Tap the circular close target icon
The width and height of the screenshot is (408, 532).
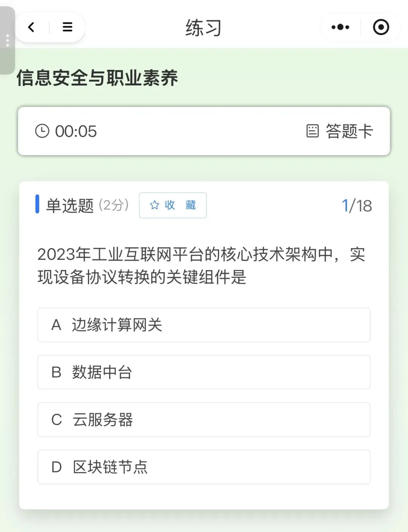point(381,27)
